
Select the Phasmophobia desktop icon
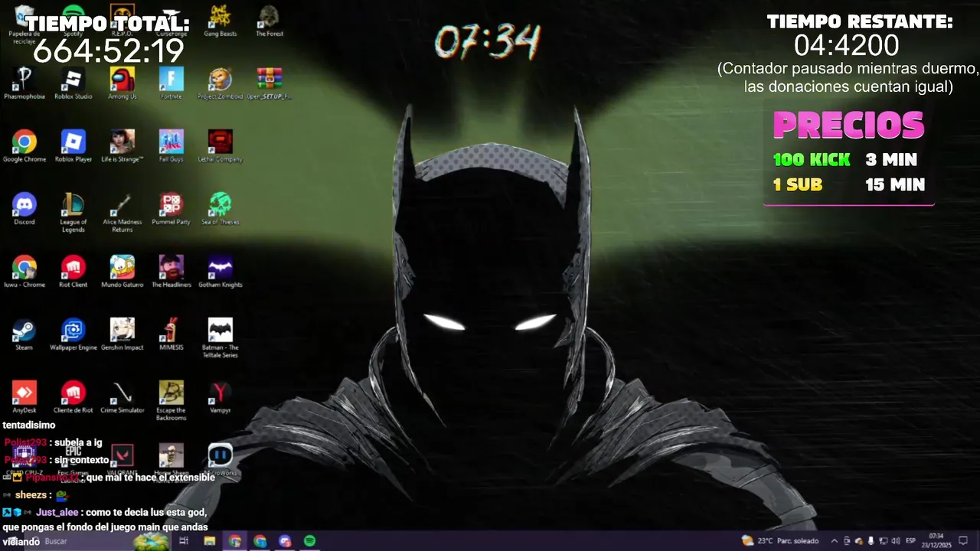point(24,83)
